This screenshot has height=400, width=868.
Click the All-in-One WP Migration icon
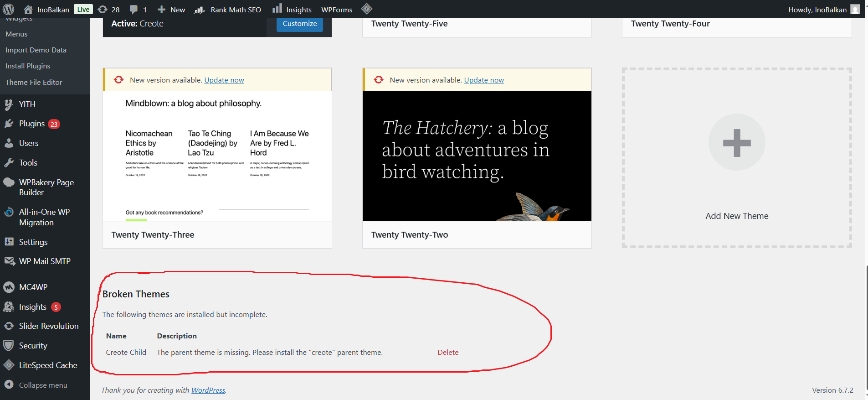9,212
